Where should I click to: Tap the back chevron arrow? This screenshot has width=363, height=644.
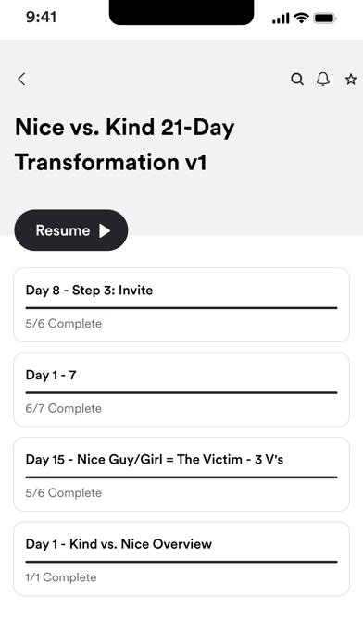(22, 79)
